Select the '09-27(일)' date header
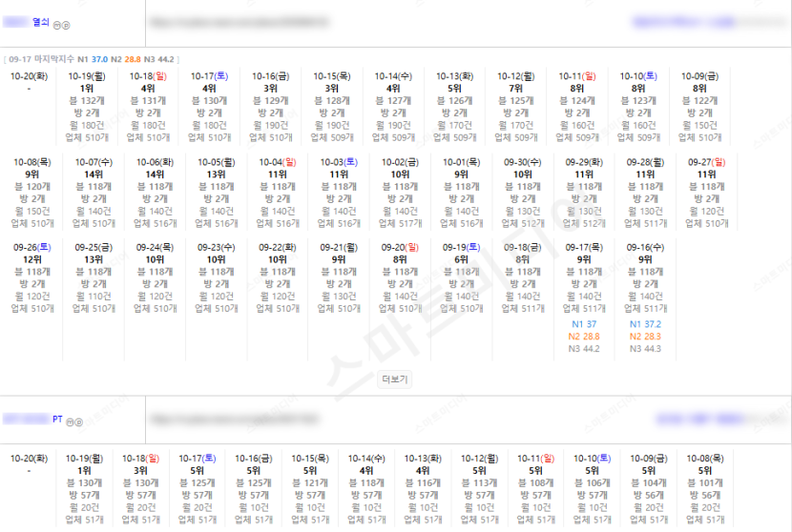The width and height of the screenshot is (792, 532). (x=707, y=162)
